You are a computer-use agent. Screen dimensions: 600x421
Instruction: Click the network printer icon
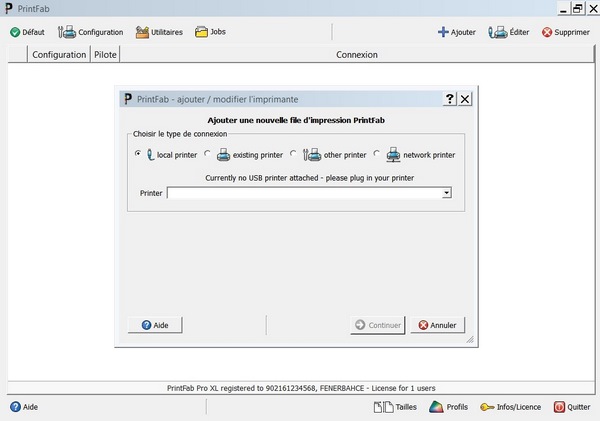393,155
